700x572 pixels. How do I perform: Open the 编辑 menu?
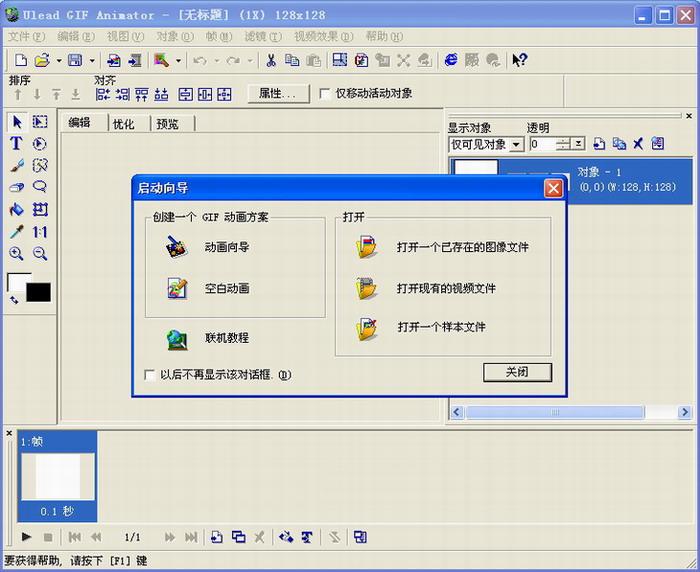click(x=76, y=37)
